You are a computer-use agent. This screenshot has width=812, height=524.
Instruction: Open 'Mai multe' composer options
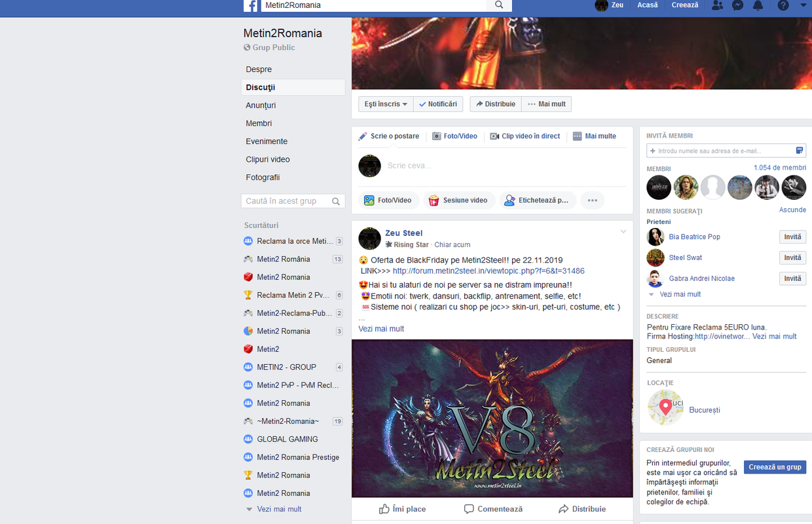pyautogui.click(x=595, y=136)
